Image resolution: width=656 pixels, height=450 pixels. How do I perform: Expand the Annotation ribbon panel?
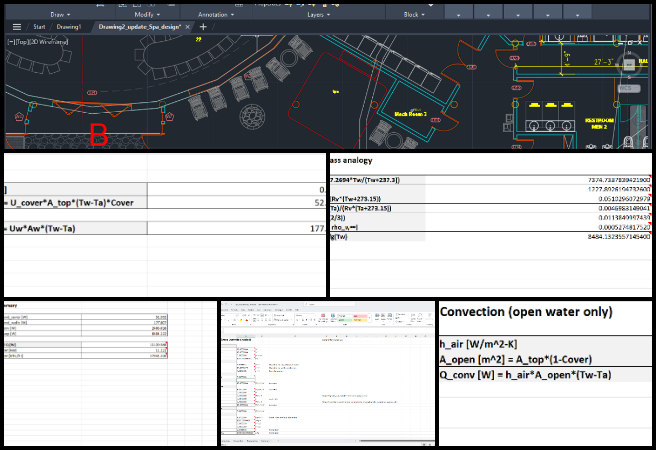(216, 15)
